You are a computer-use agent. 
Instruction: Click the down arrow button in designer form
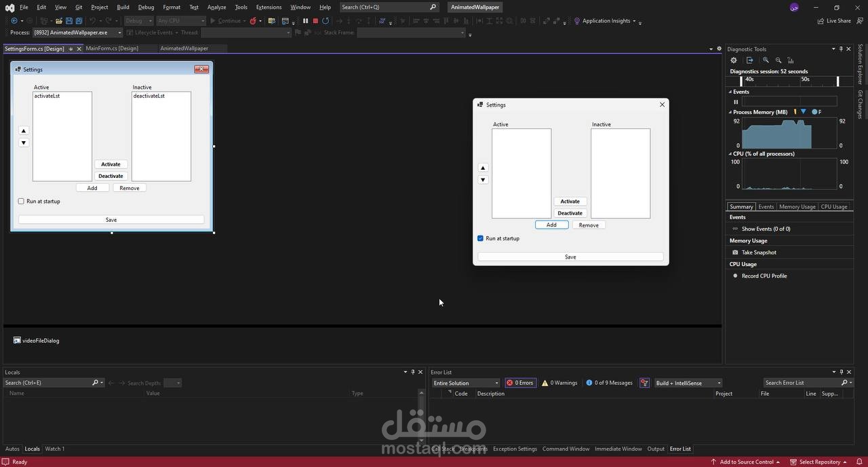(23, 143)
